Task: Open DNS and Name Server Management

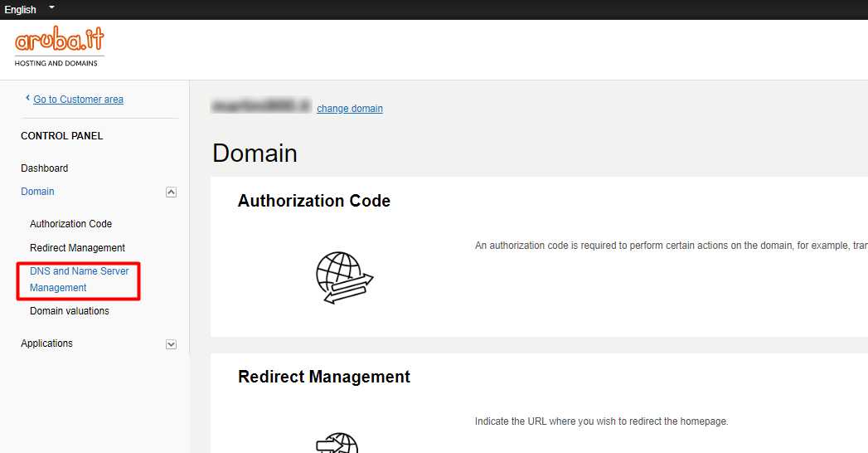Action: click(79, 280)
